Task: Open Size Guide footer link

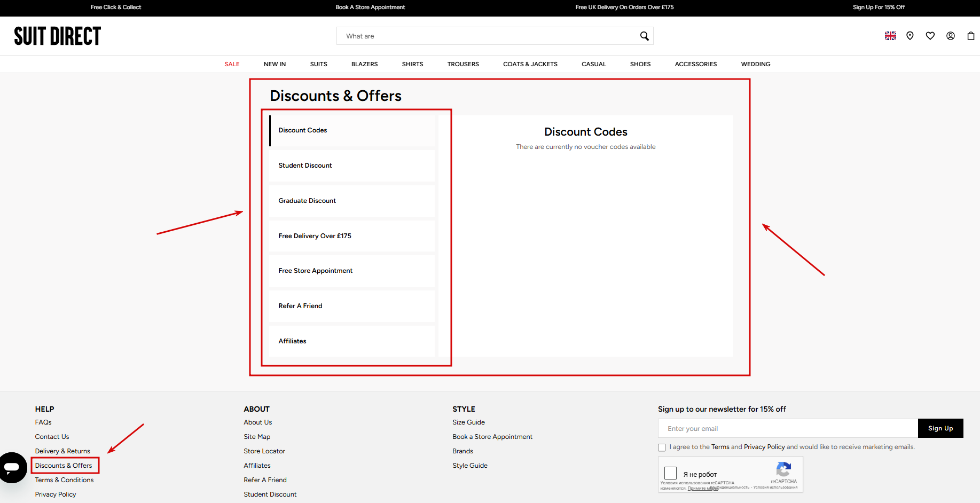Action: [x=468, y=422]
